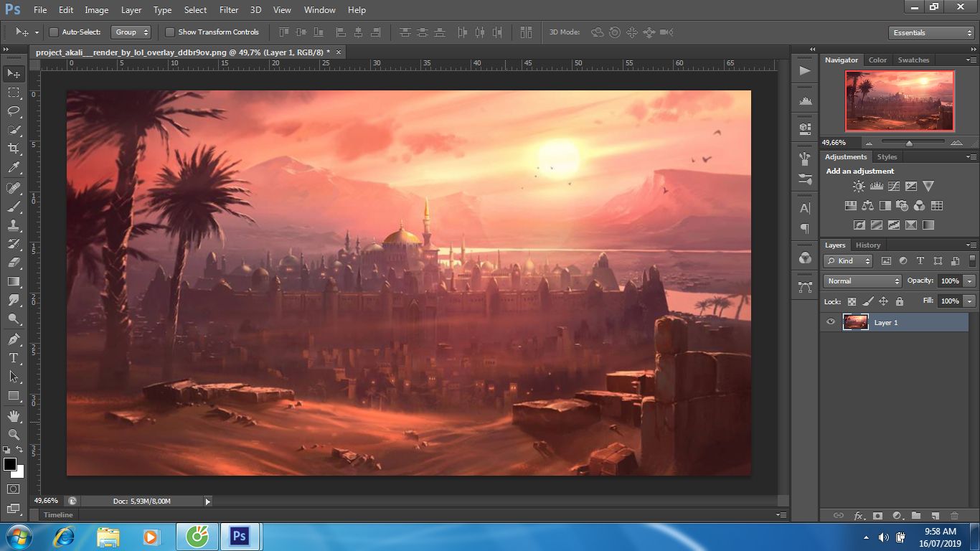Click the Windows Start button
The height and width of the screenshot is (551, 980).
click(x=18, y=537)
